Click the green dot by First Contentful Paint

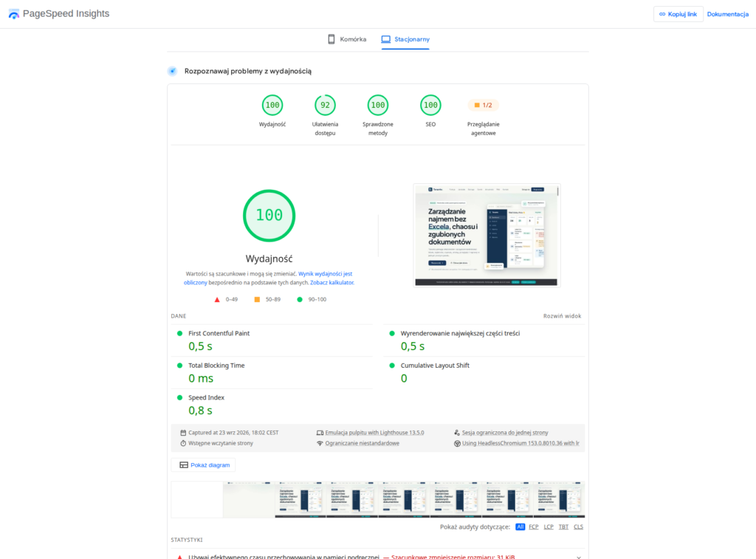[180, 333]
